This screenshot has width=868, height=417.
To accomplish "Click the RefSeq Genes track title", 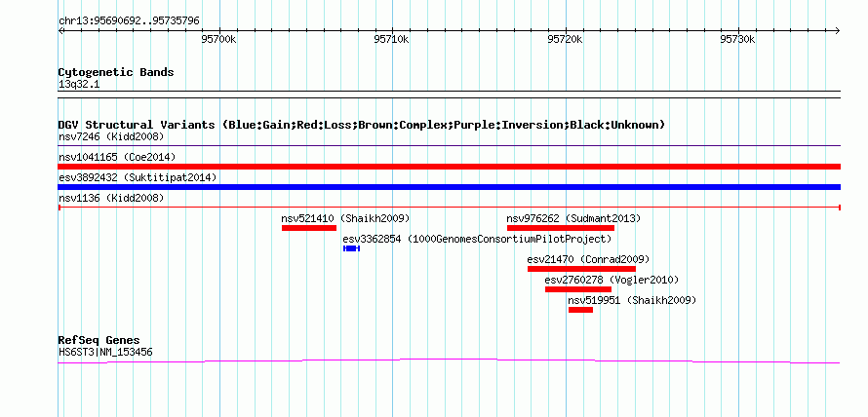I will point(99,340).
